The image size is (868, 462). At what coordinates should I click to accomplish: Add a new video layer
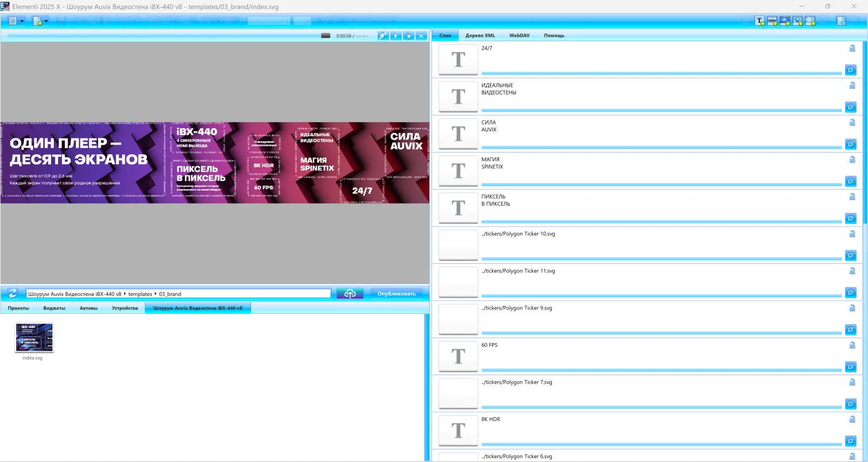tap(785, 21)
